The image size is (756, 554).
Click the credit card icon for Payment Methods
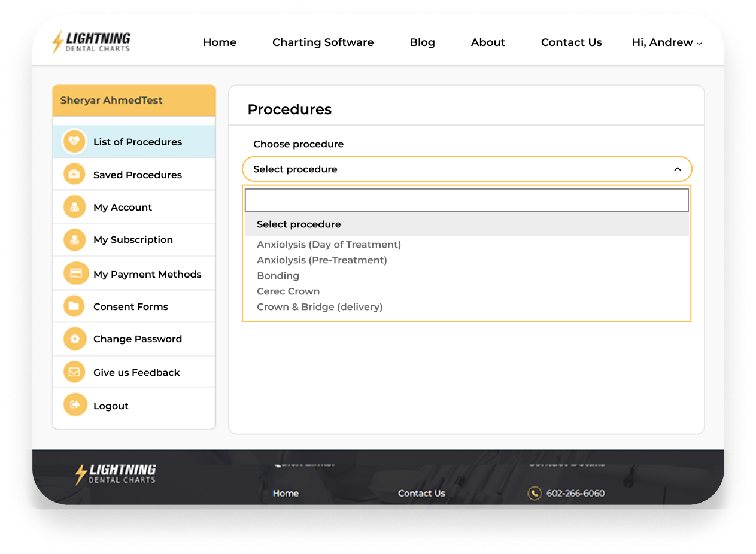[x=75, y=274]
